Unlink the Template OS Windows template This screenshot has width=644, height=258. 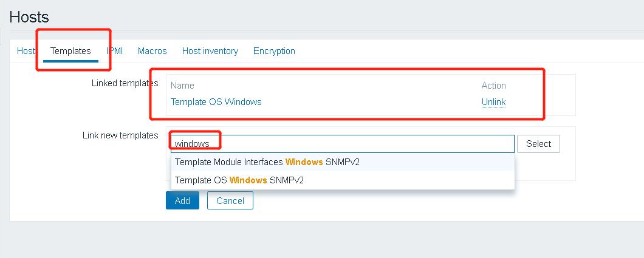click(x=494, y=102)
